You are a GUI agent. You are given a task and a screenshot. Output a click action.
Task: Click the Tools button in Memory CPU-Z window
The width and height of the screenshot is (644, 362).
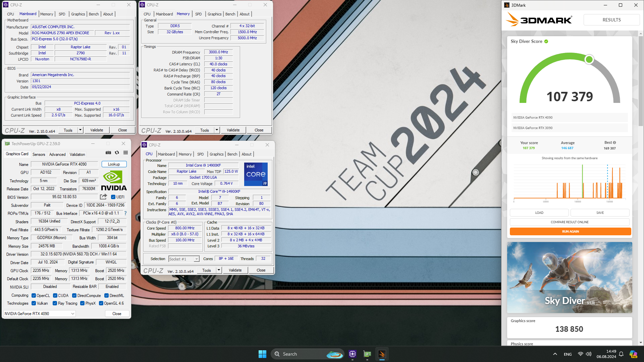(205, 130)
